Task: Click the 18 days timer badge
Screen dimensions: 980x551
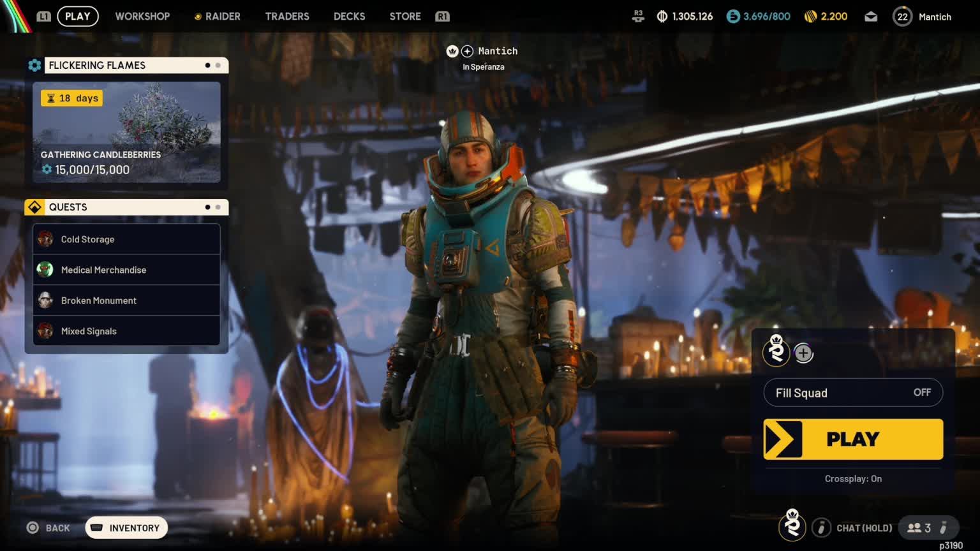Action: click(x=72, y=98)
